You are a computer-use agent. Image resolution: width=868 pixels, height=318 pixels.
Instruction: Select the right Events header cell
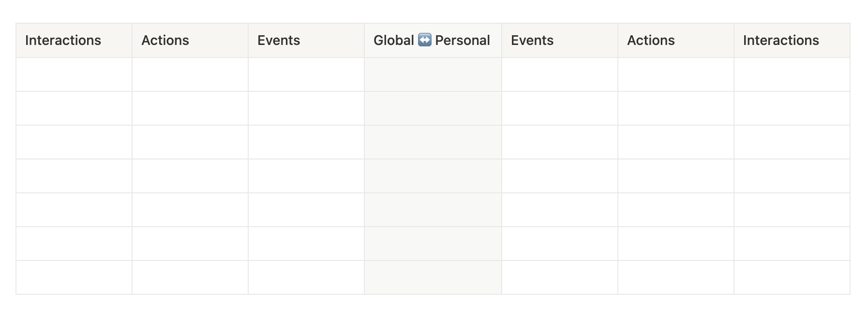(559, 41)
